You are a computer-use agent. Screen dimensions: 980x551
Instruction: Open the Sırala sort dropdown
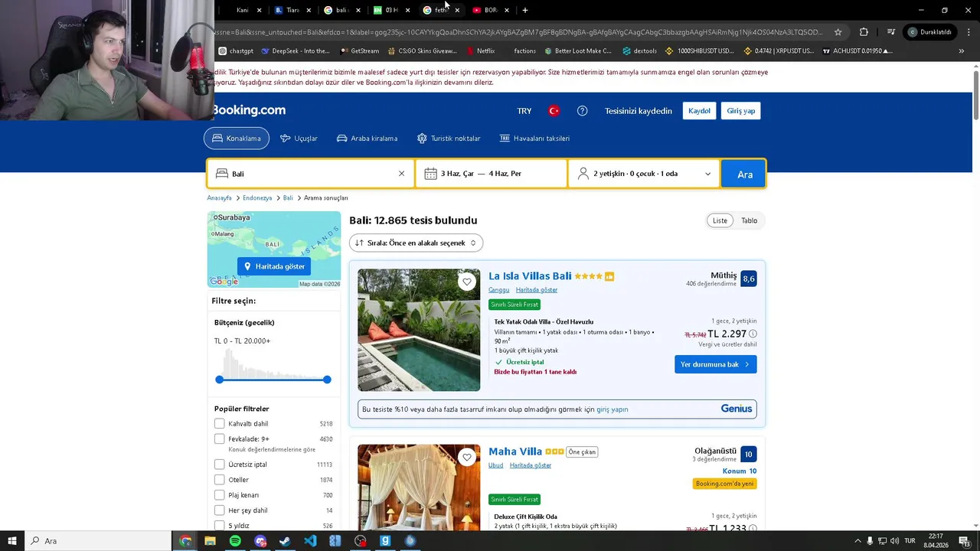click(x=416, y=243)
